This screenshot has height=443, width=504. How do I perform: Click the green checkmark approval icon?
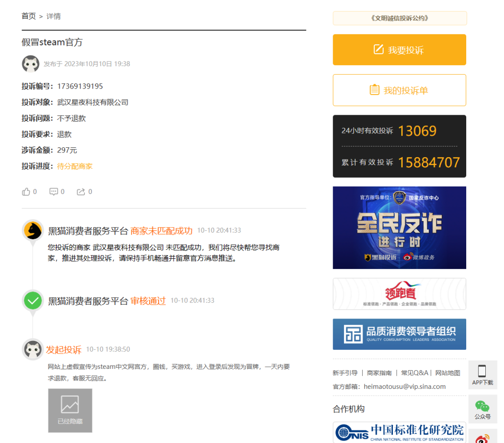(33, 301)
